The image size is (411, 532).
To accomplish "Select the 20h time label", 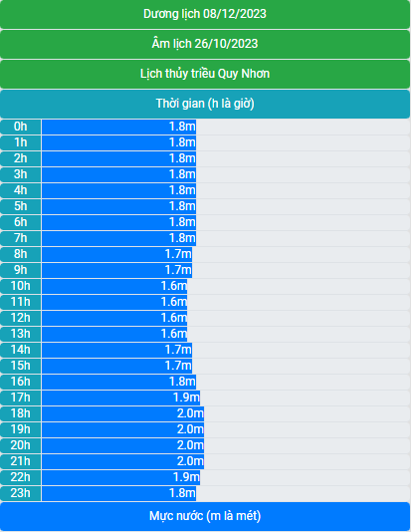I will [20, 445].
